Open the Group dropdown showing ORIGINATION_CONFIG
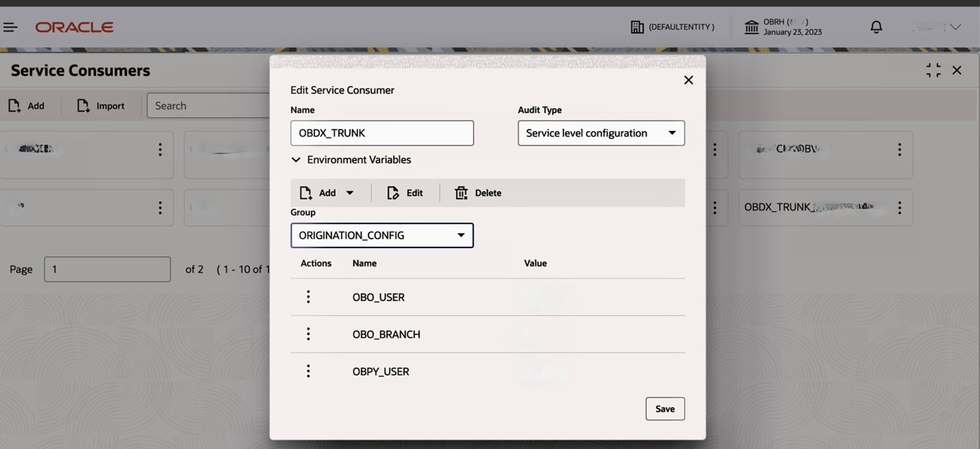The image size is (980, 449). click(463, 235)
